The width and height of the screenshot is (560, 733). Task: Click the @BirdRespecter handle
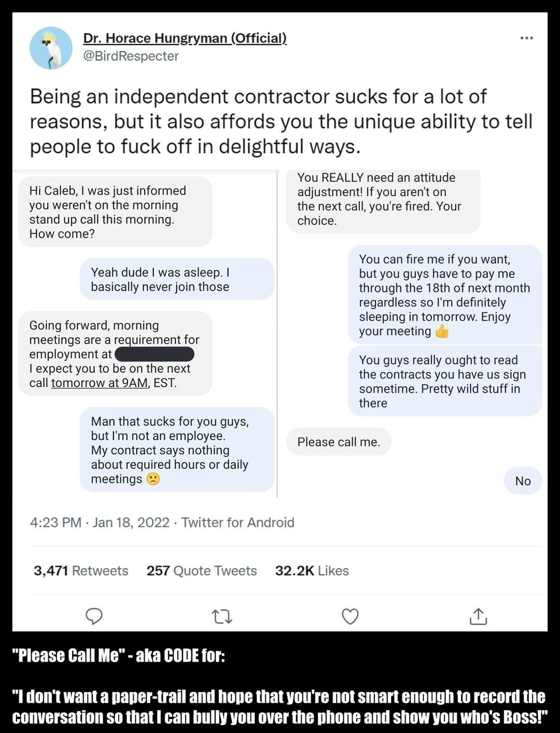pyautogui.click(x=131, y=56)
